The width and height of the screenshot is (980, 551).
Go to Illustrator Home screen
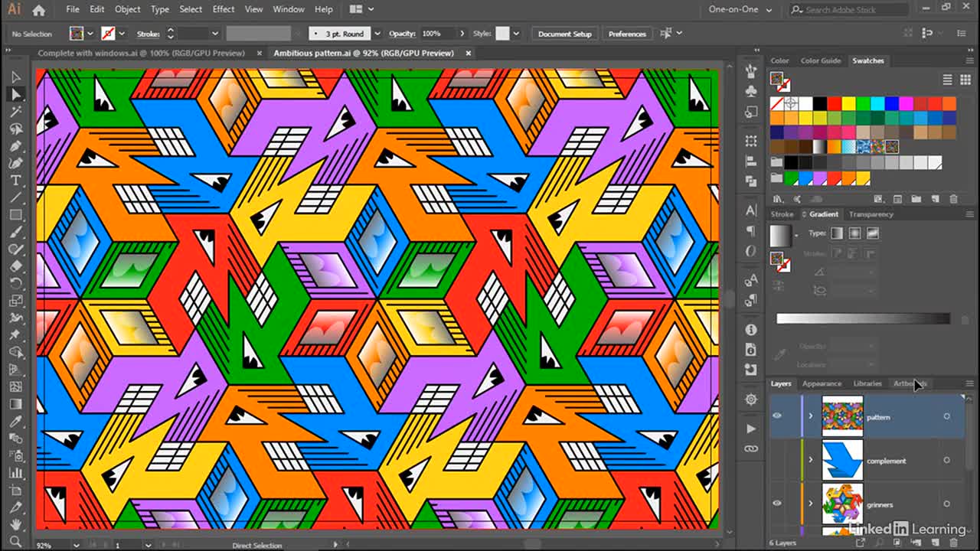click(x=39, y=10)
